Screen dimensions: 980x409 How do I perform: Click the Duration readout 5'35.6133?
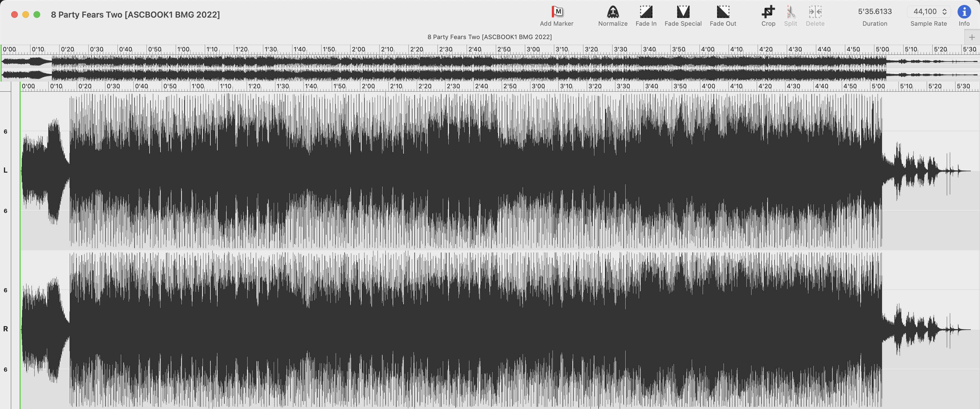click(x=875, y=11)
